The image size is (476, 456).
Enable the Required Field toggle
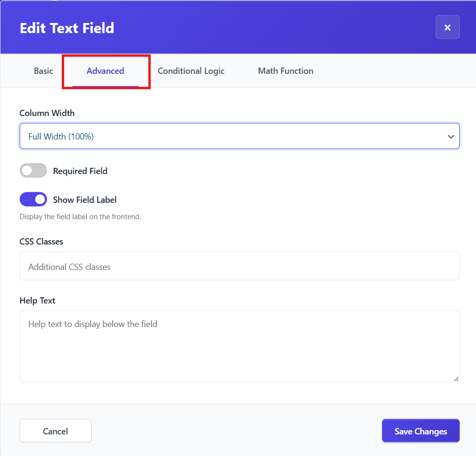[33, 171]
